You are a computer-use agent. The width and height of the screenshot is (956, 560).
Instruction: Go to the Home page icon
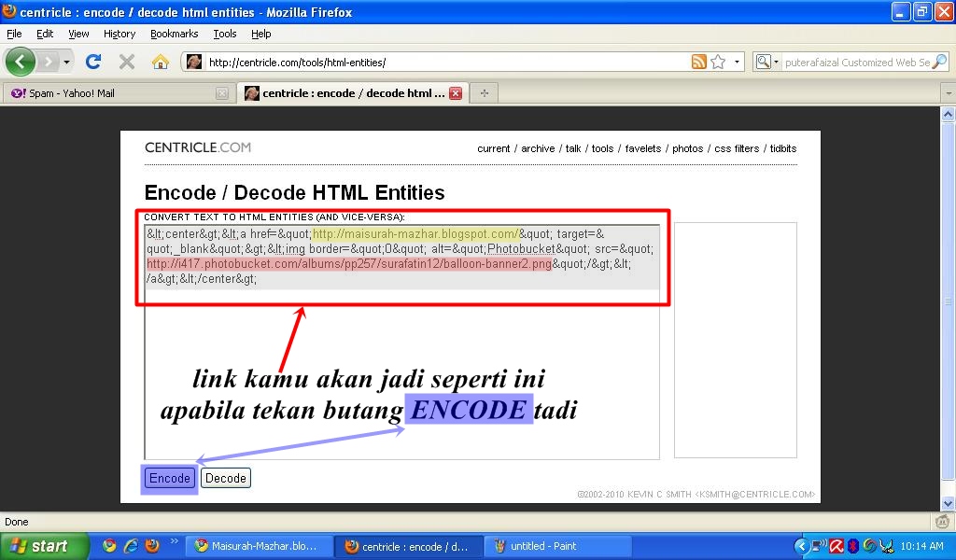[161, 62]
